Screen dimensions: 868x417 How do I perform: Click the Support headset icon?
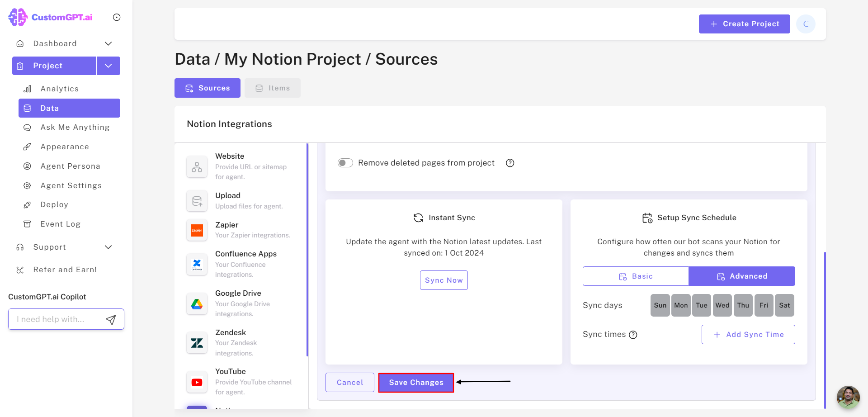[x=20, y=247]
